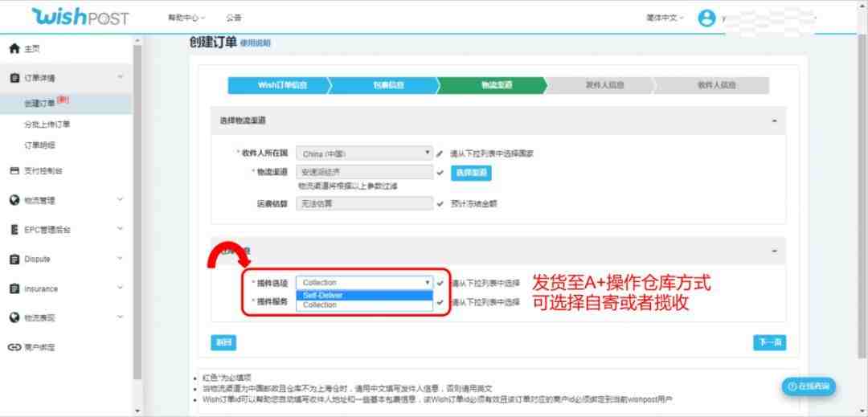Click the checkmark beside the 物流渠道 field
The width and height of the screenshot is (868, 417).
point(440,173)
